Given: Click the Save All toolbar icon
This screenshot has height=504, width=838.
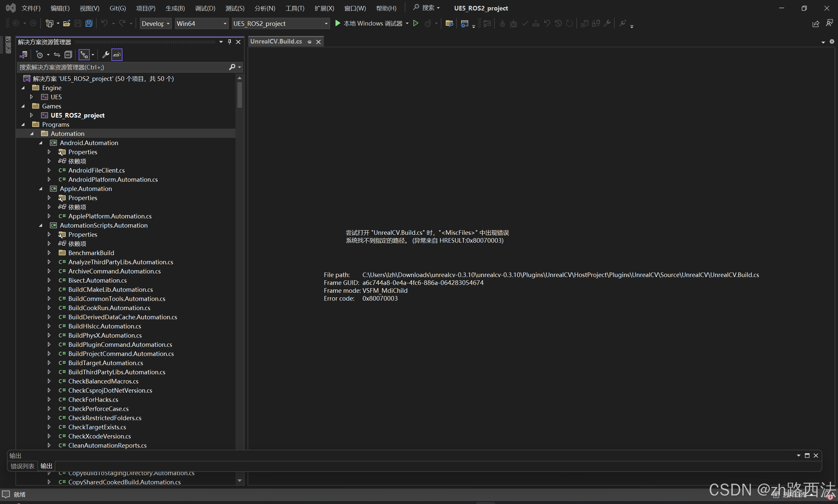Looking at the screenshot, I should tap(89, 24).
